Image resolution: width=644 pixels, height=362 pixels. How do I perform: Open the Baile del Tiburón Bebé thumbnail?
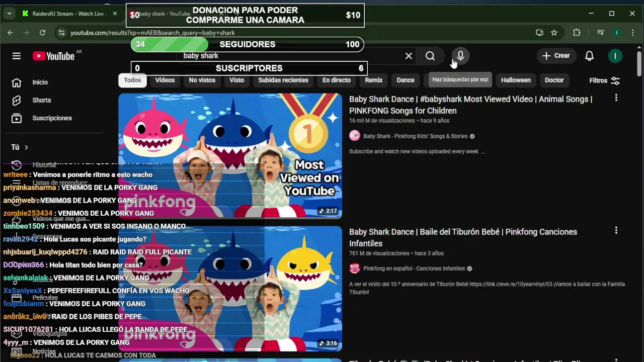[x=230, y=289]
